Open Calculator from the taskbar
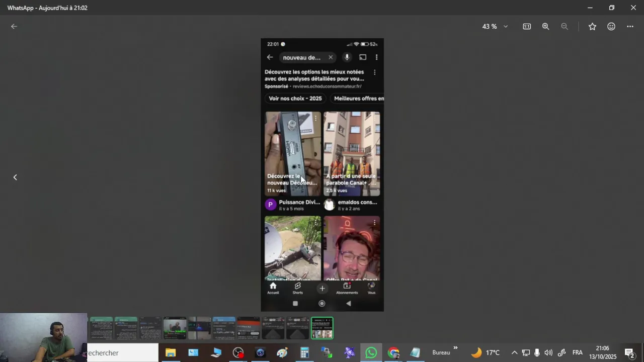The height and width of the screenshot is (362, 644). click(304, 353)
